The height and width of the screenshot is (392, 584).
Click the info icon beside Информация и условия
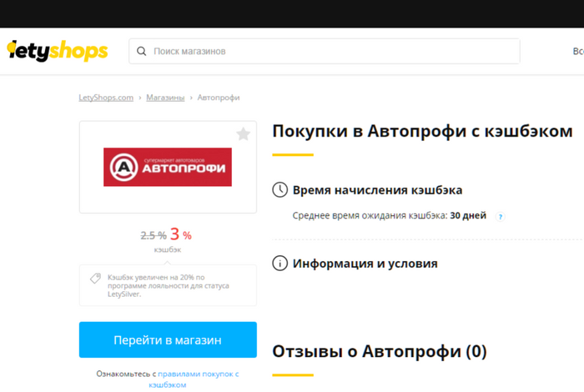coord(279,264)
